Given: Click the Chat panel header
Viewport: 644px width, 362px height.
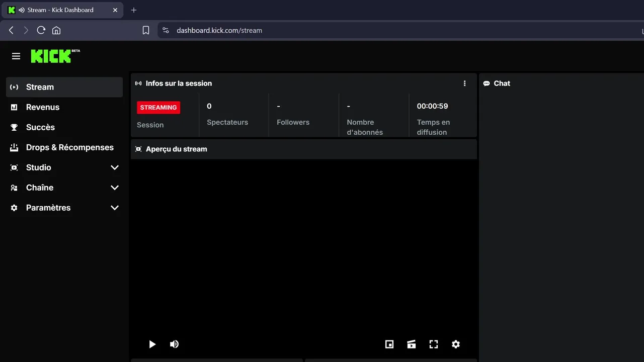Looking at the screenshot, I should 502,83.
